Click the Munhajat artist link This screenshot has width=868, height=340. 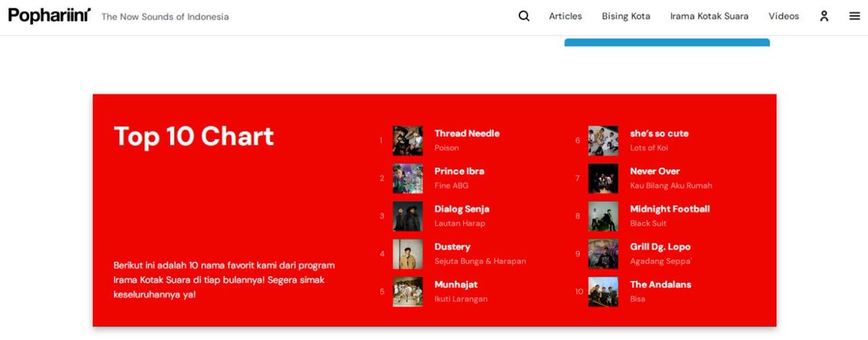(456, 284)
